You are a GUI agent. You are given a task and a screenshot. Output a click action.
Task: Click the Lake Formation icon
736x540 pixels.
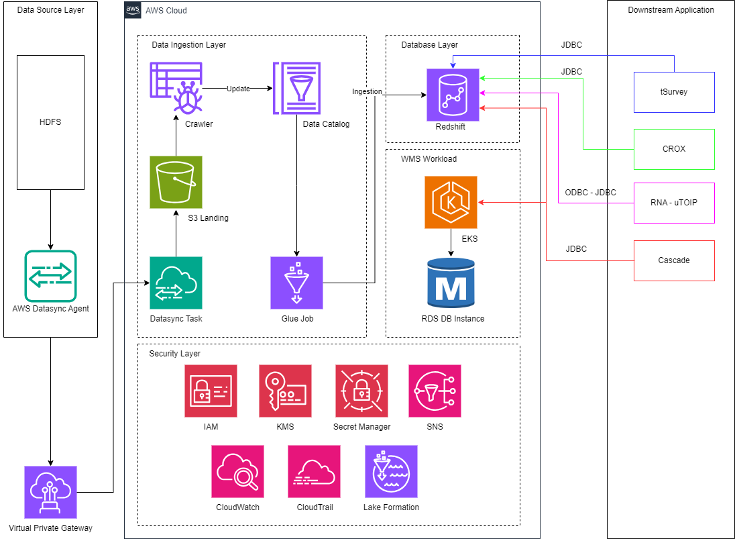(391, 472)
